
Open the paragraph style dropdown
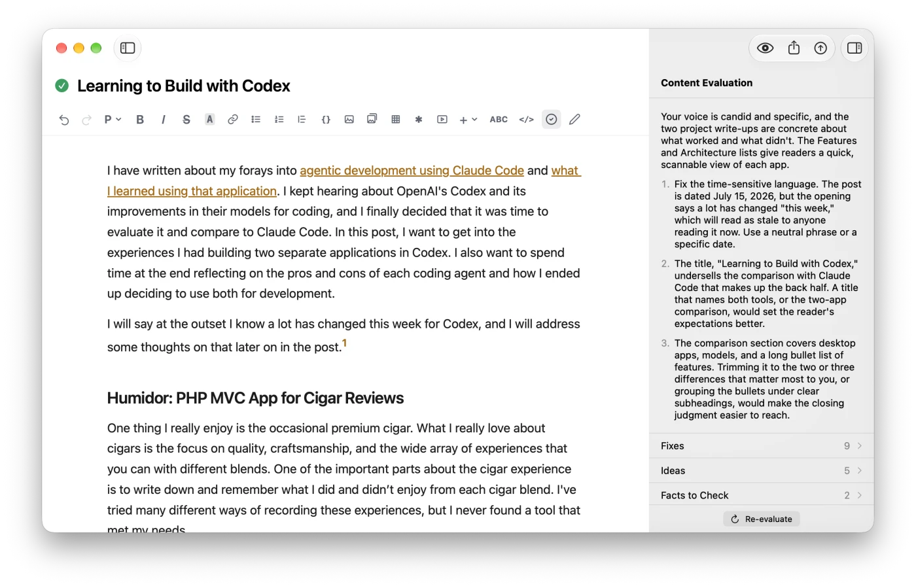(x=113, y=120)
